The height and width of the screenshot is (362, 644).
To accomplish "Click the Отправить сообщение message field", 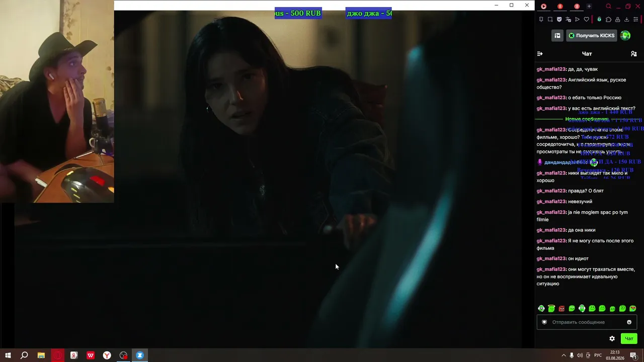I will tap(587, 322).
